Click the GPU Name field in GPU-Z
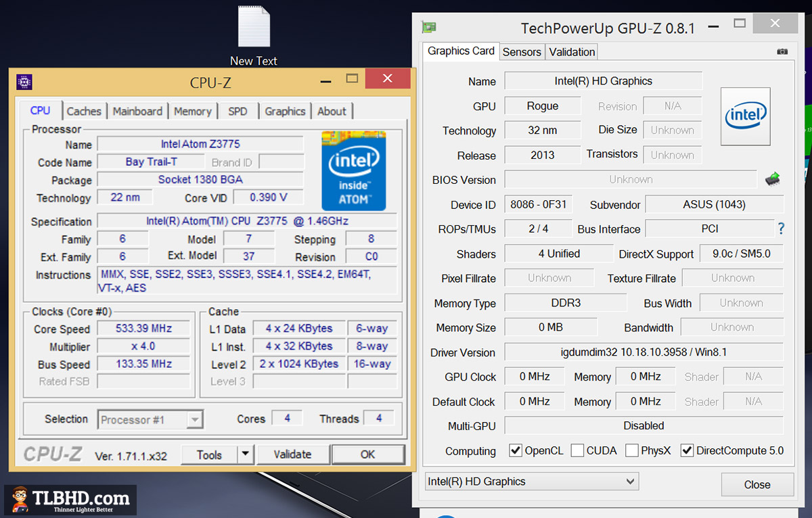Screen dimensions: 812x518 [604, 81]
